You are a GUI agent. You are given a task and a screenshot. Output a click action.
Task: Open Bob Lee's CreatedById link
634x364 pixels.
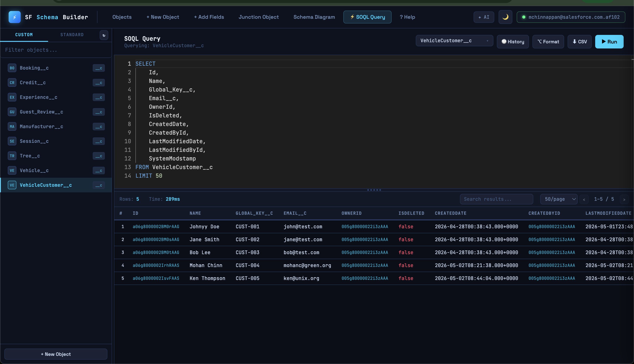tap(552, 252)
